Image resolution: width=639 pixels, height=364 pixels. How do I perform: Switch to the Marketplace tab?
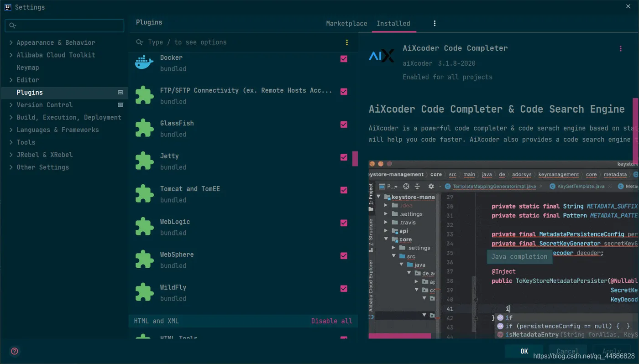[x=346, y=23]
